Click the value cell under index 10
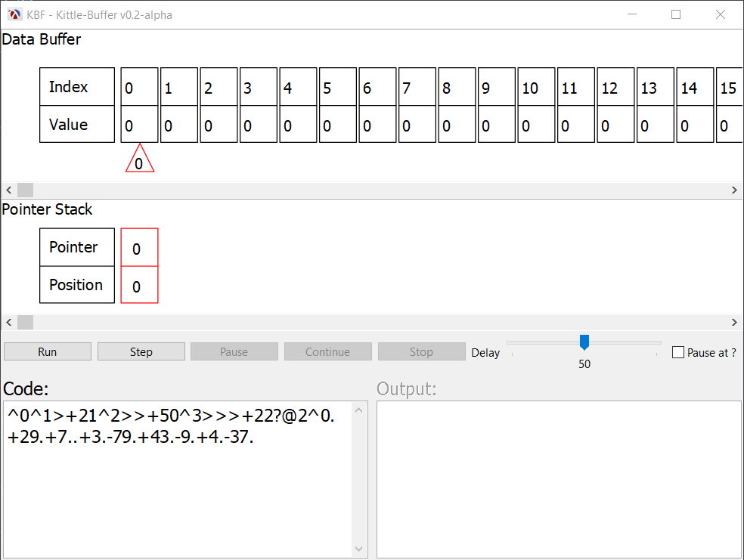 (x=537, y=124)
